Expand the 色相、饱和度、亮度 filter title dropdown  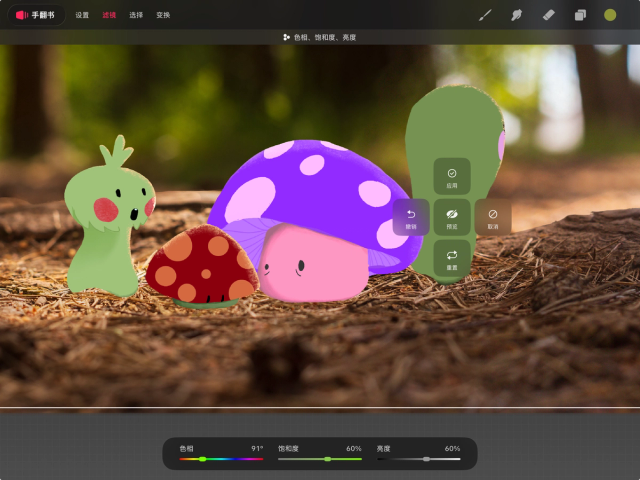click(x=320, y=37)
